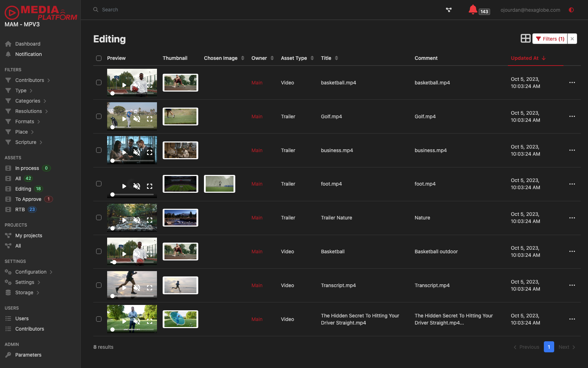Switch to grid view layout
588x368 pixels.
(525, 38)
